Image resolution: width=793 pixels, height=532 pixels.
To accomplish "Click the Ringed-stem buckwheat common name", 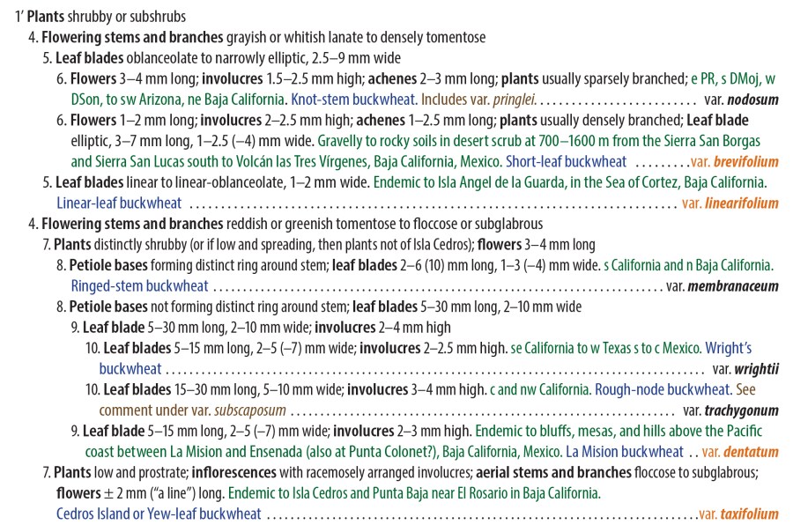I will click(x=139, y=285).
